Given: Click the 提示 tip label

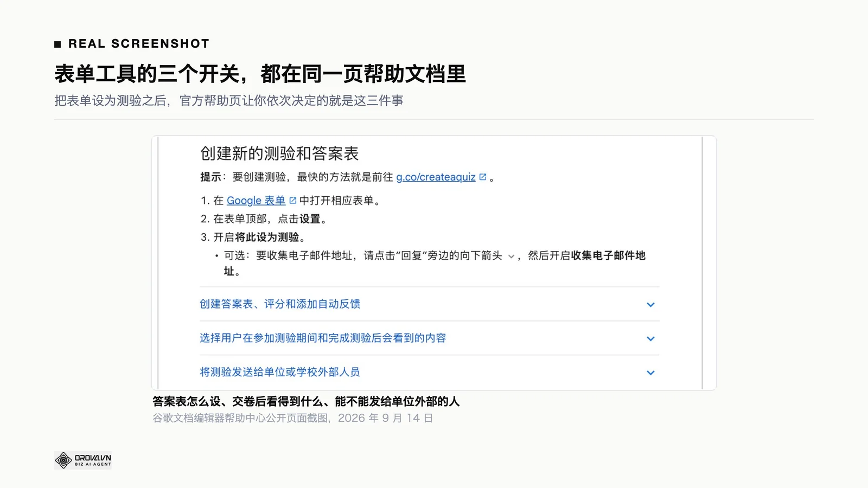Looking at the screenshot, I should [x=211, y=177].
